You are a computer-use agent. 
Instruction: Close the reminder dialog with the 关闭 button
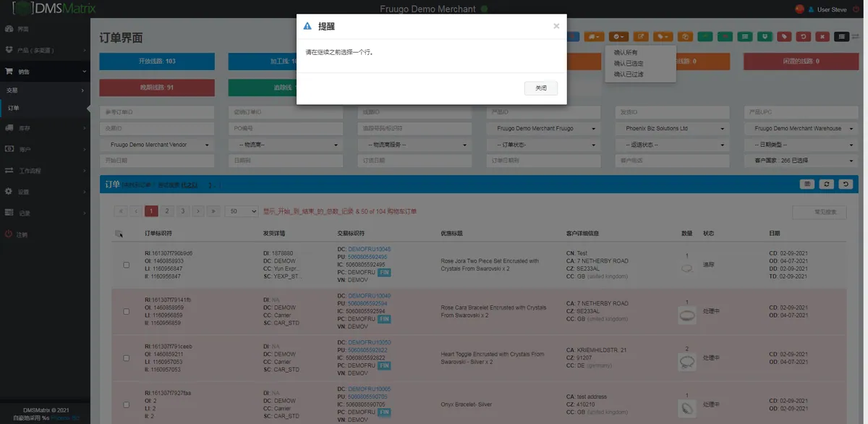(x=541, y=88)
